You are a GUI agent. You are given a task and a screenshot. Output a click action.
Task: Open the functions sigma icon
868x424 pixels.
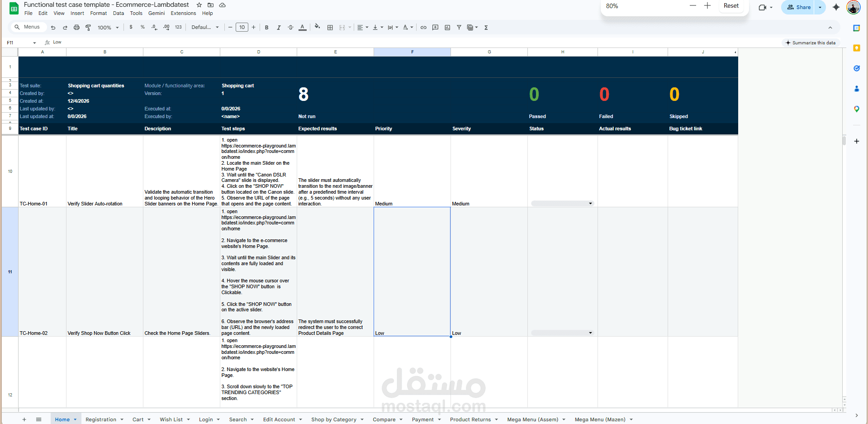[x=486, y=28]
